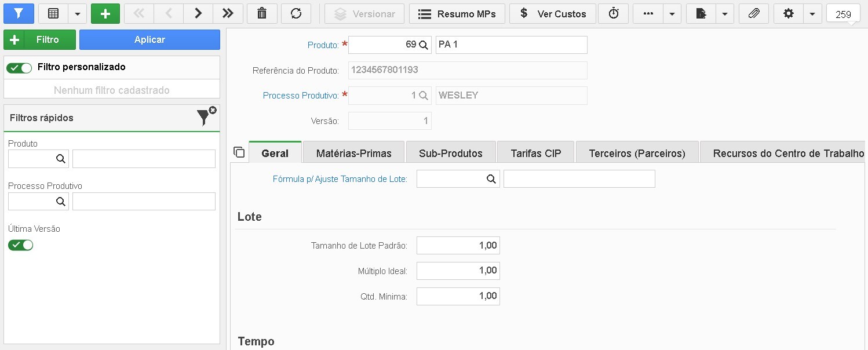
Task: Toggle Filtro personalizado switch
Action: click(x=19, y=68)
